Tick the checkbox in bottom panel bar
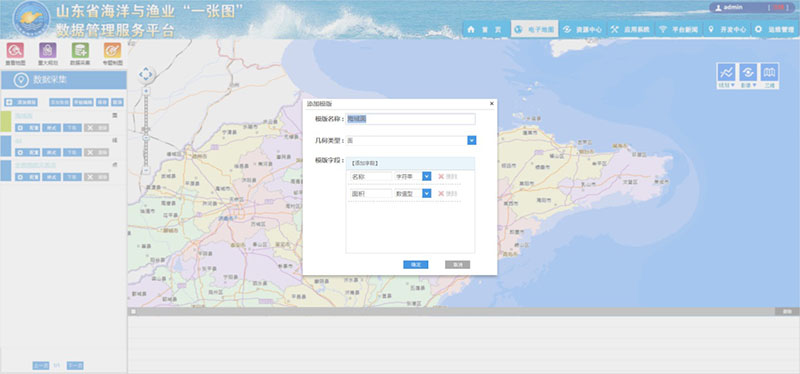 133,311
